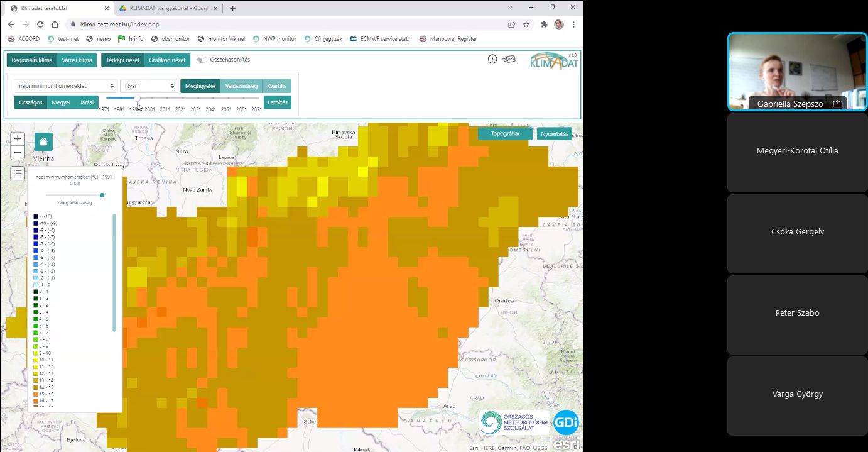Click the Topográfiai basemap button
The height and width of the screenshot is (452, 868).
point(504,133)
